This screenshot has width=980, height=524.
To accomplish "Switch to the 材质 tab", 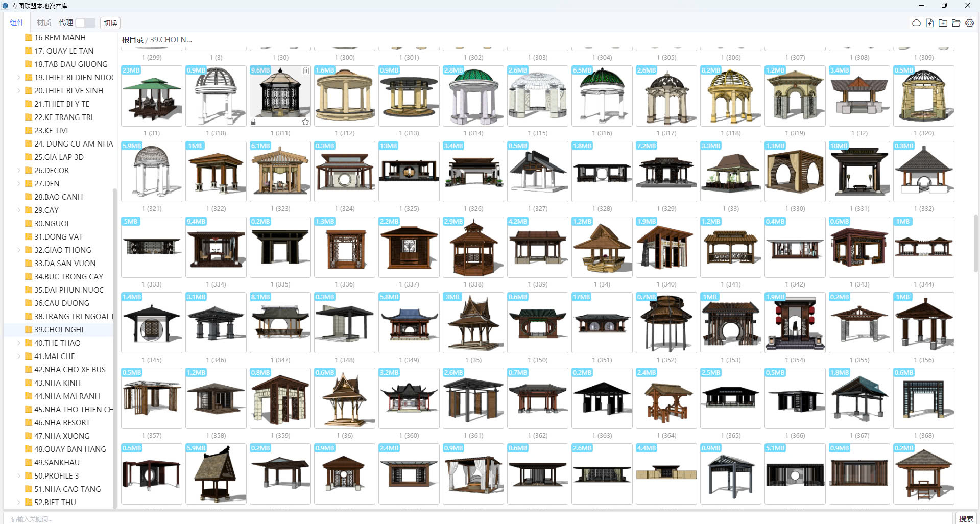I will pyautogui.click(x=44, y=23).
